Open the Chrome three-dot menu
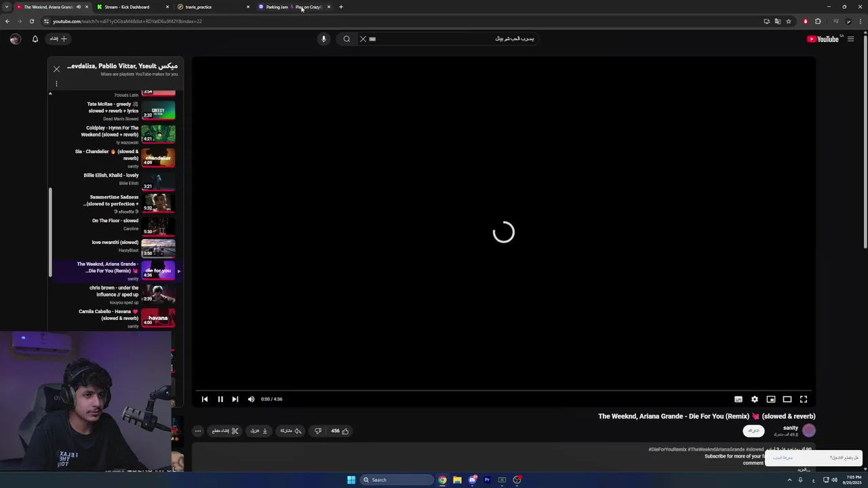Screen dimensions: 868x488 [861, 21]
